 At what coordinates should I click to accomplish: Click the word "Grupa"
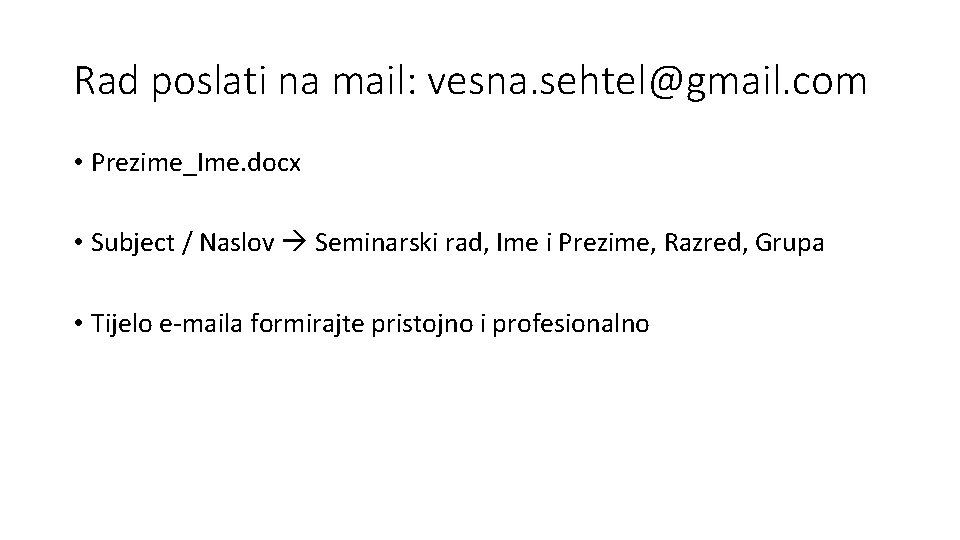pyautogui.click(x=790, y=243)
